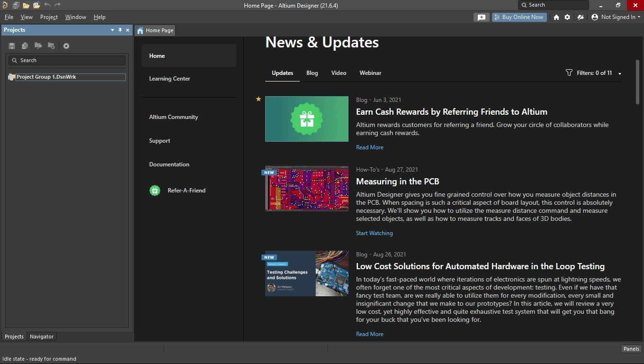Image resolution: width=644 pixels, height=364 pixels.
Task: Click the filter funnel icon
Action: tap(569, 73)
